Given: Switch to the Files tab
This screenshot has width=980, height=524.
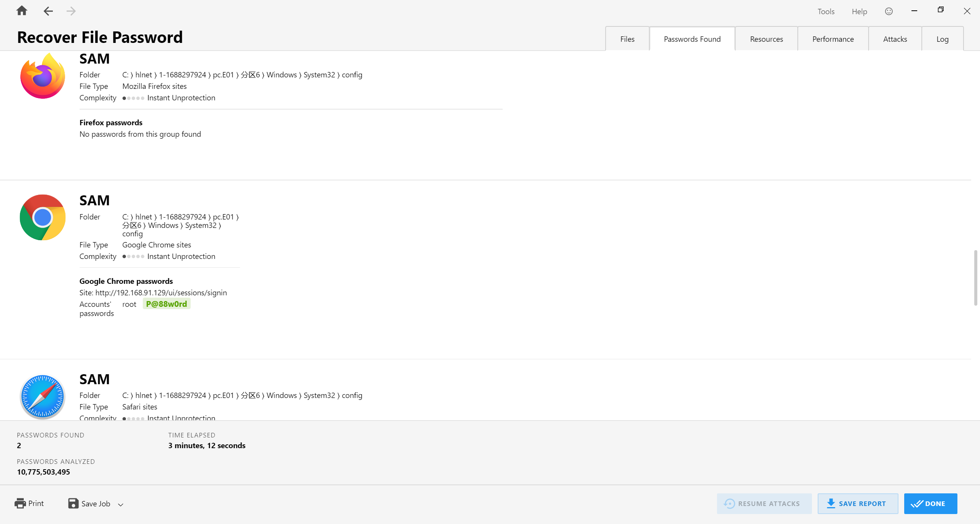Looking at the screenshot, I should (627, 39).
